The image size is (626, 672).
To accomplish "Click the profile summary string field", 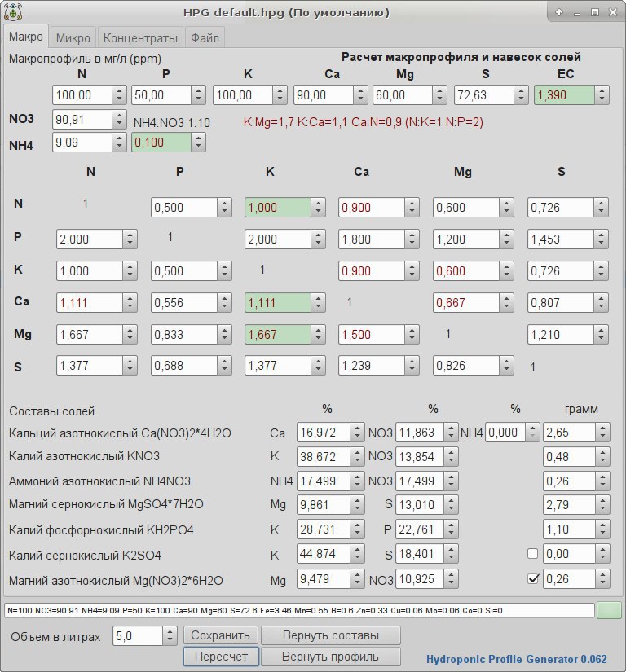I will pyautogui.click(x=299, y=610).
